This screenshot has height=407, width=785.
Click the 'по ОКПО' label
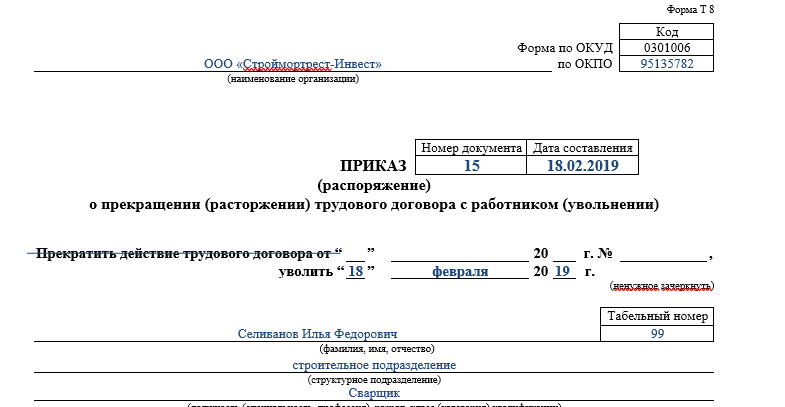tap(585, 64)
